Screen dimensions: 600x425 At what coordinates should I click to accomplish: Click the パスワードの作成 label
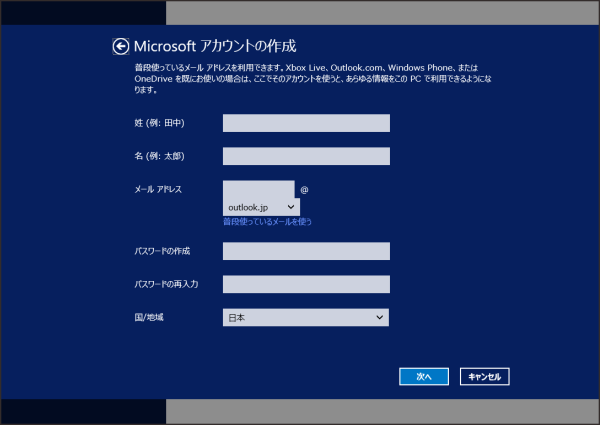(162, 251)
